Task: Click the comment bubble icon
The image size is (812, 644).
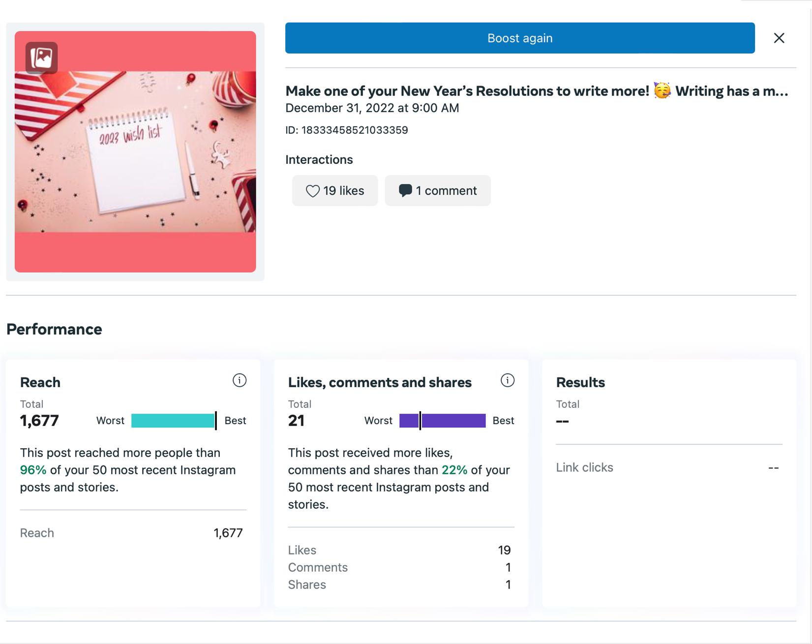Action: pos(405,190)
